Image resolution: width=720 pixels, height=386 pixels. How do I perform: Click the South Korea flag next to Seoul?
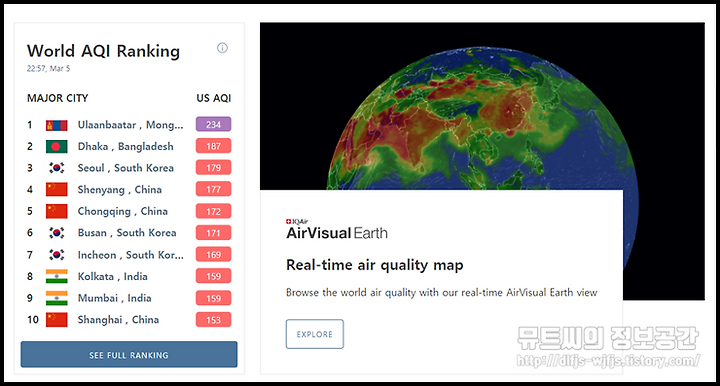coord(56,168)
